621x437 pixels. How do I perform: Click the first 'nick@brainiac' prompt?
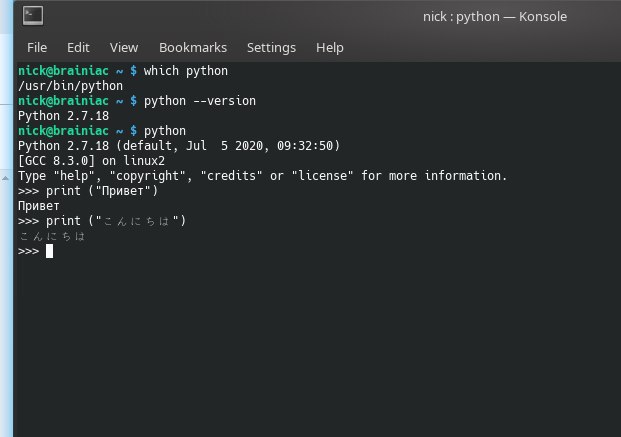pyautogui.click(x=63, y=71)
